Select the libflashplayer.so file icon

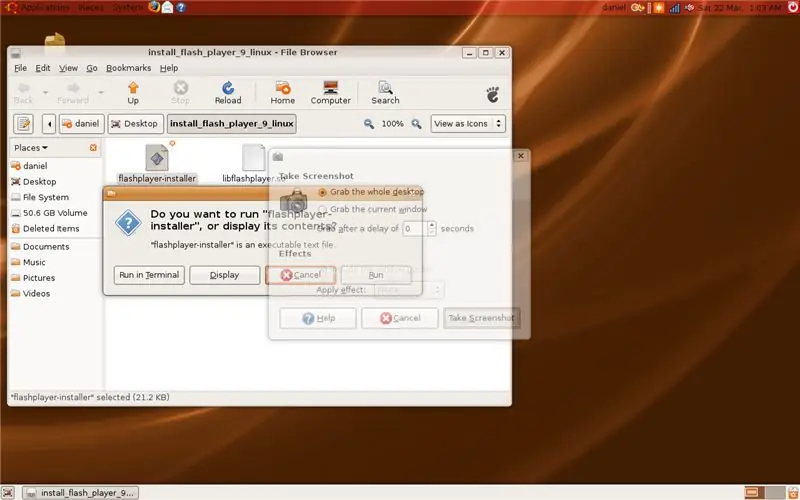[x=254, y=157]
